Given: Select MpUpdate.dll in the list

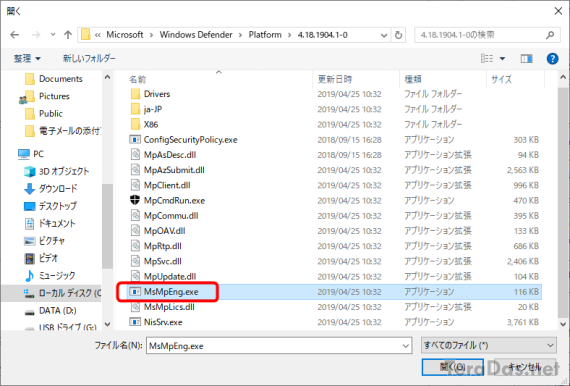Looking at the screenshot, I should pos(170,277).
